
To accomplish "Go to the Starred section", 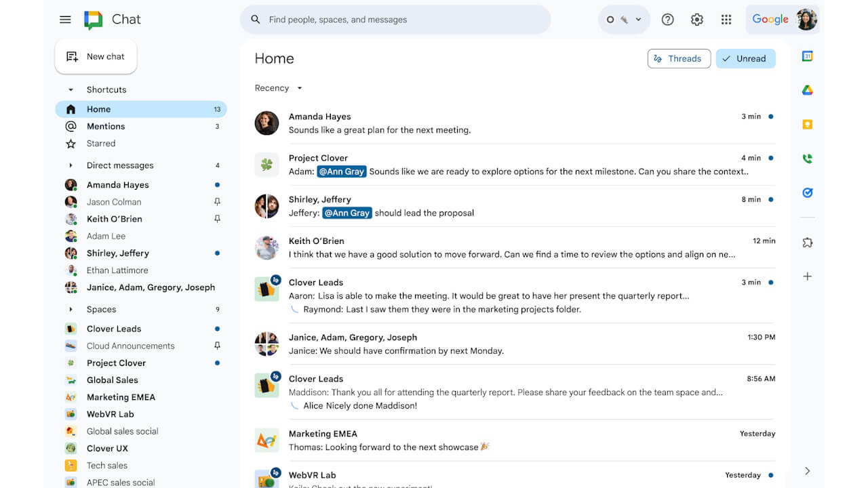I will tap(100, 143).
